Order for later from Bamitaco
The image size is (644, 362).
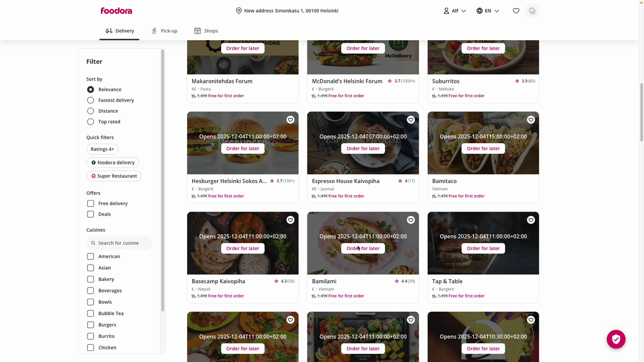pos(483,148)
